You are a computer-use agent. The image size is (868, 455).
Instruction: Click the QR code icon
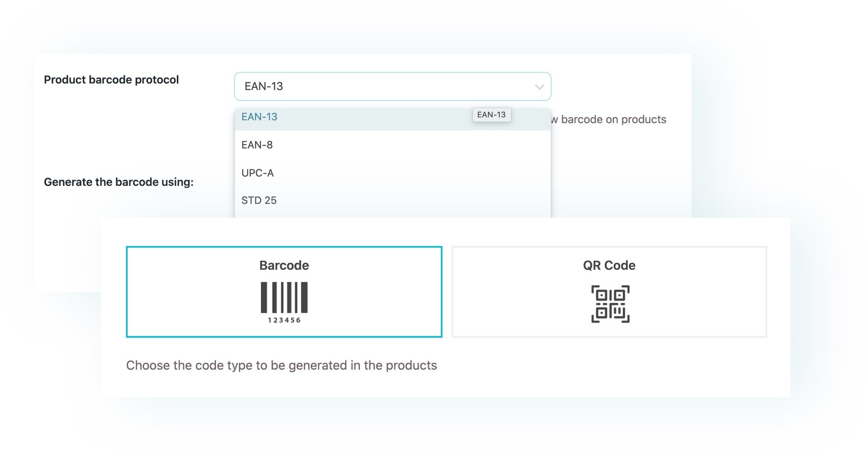pos(610,304)
